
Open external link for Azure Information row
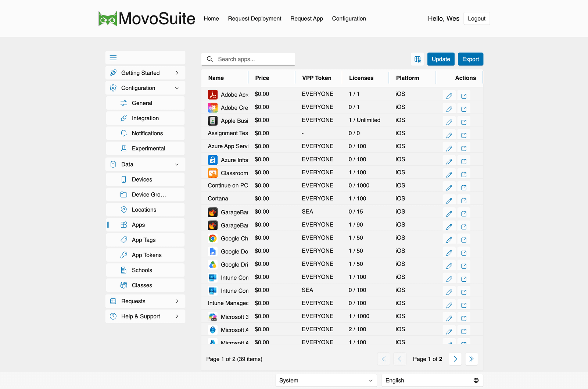coord(464,161)
